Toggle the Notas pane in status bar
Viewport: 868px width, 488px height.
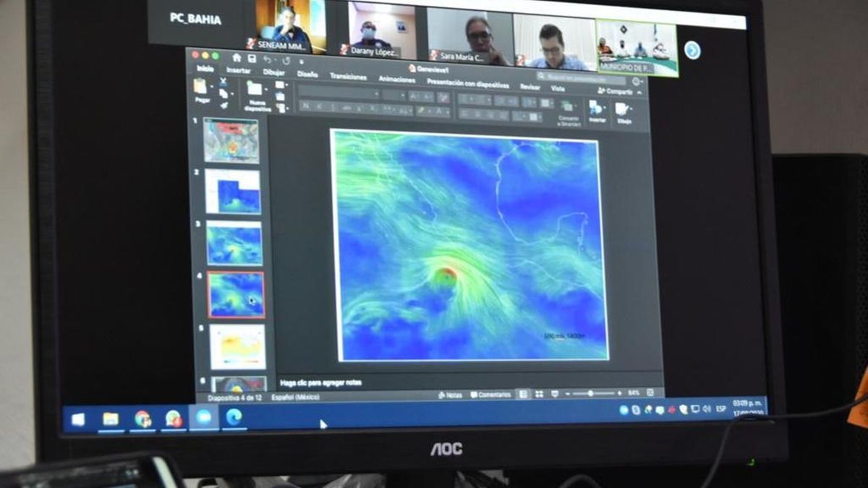[x=450, y=395]
